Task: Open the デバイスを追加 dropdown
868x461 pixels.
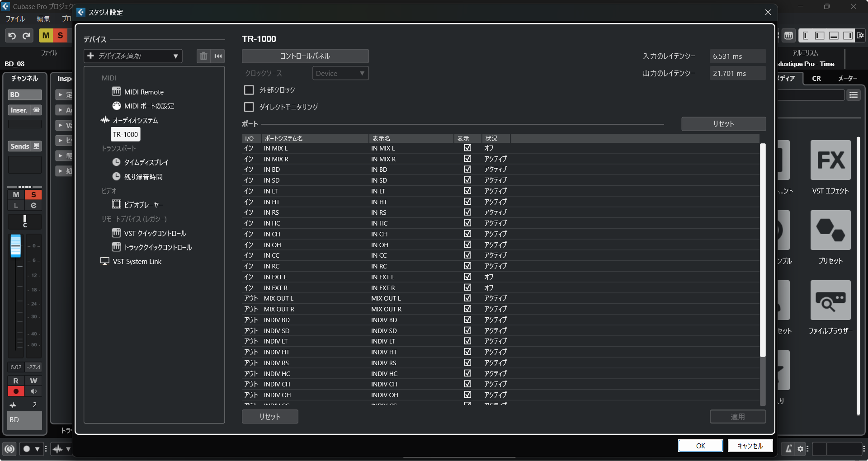Action: [133, 56]
